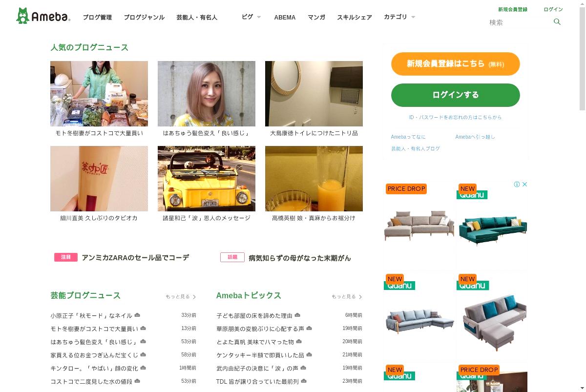Click camera icon next to ケンタッキー半額 headline
This screenshot has height=392, width=586.
pos(309,355)
